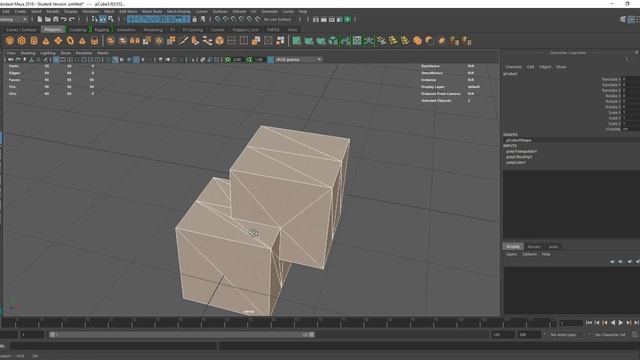
Task: Click the gamma icon in panel toolbar
Action: 249,60
